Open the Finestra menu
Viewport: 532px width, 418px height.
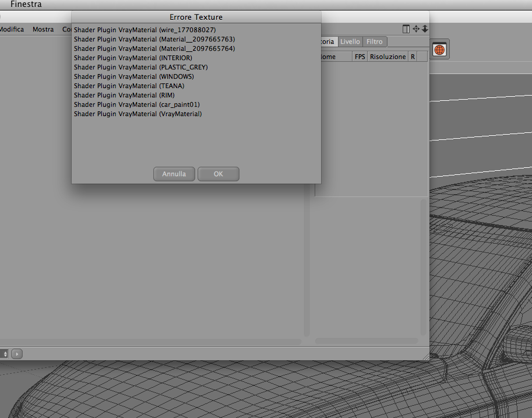point(26,4)
